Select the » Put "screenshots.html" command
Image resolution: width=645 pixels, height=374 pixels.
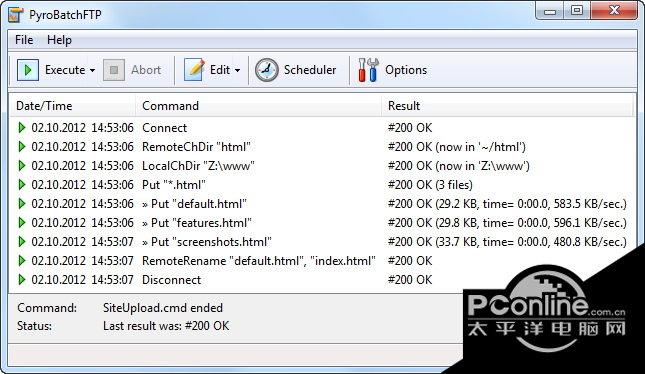pyautogui.click(x=207, y=242)
